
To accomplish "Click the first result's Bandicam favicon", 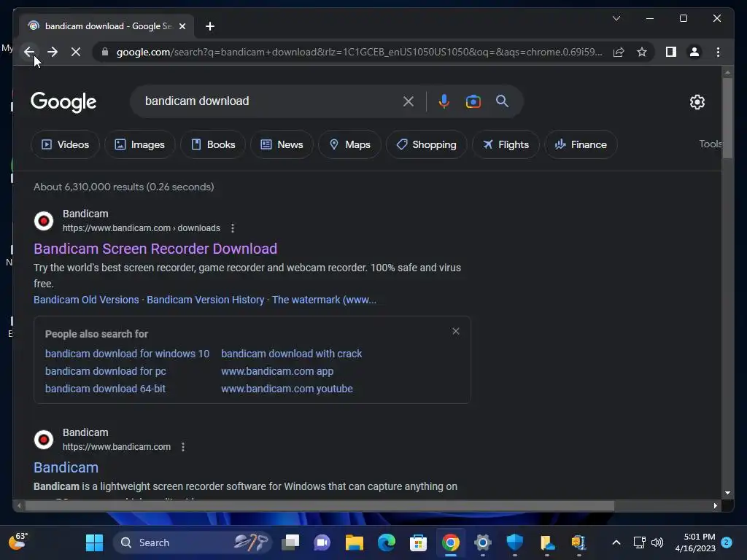I will [43, 221].
